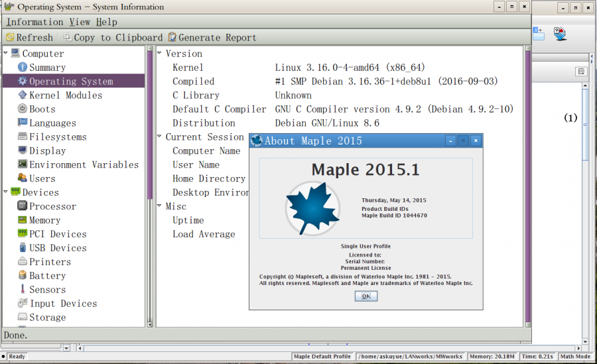The image size is (597, 364).
Task: Open the Kernel Modules icon
Action: click(x=23, y=95)
